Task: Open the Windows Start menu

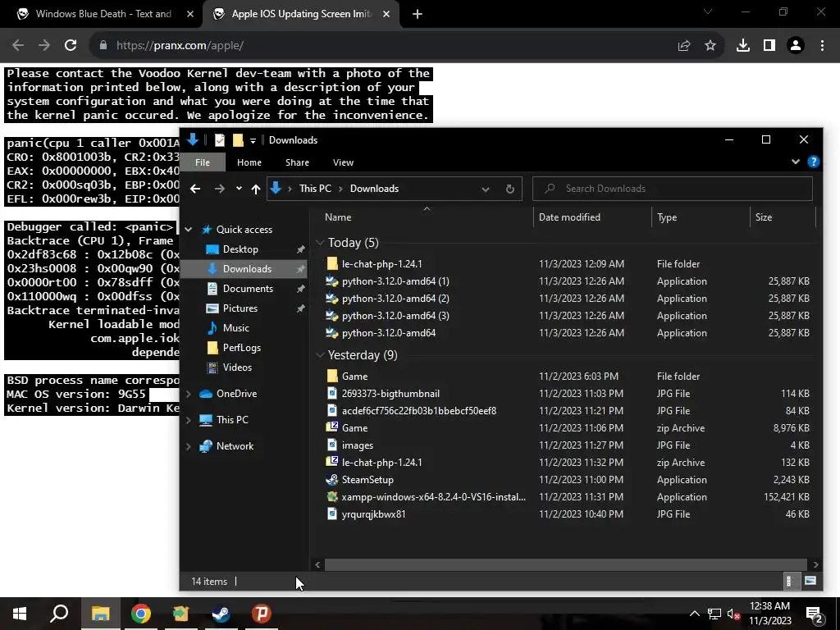Action: point(20,614)
